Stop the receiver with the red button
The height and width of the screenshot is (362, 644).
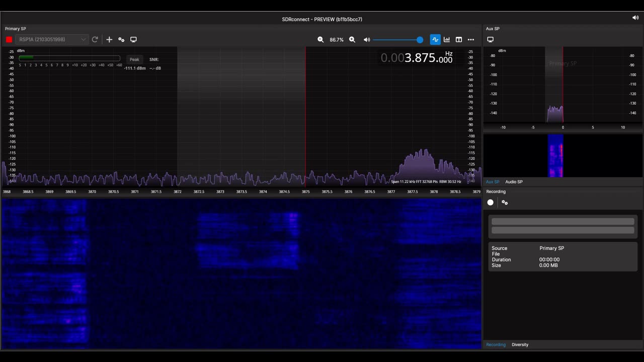[x=9, y=40]
